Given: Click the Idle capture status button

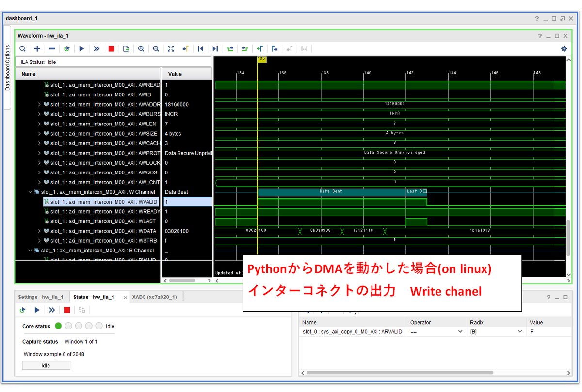Looking at the screenshot, I should pyautogui.click(x=46, y=365).
